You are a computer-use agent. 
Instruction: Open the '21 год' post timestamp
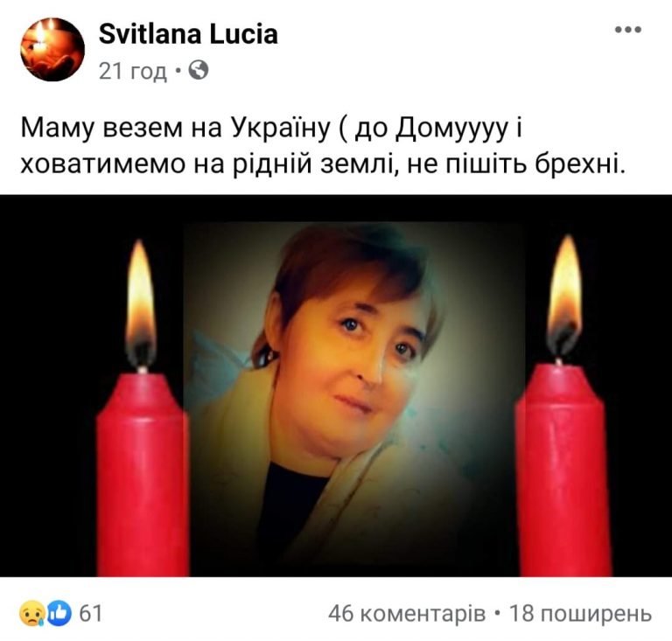click(133, 71)
